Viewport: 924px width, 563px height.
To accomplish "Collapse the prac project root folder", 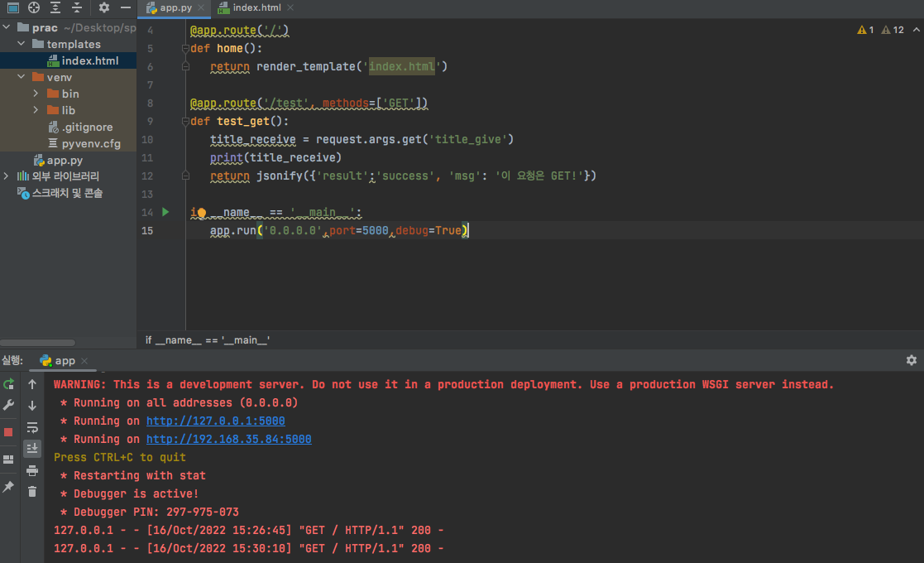I will click(x=7, y=27).
